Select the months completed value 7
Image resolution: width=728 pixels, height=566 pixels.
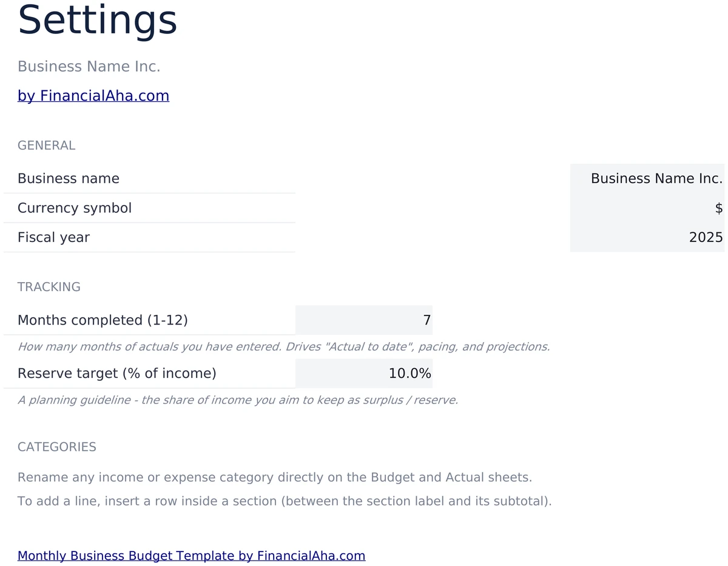click(364, 320)
